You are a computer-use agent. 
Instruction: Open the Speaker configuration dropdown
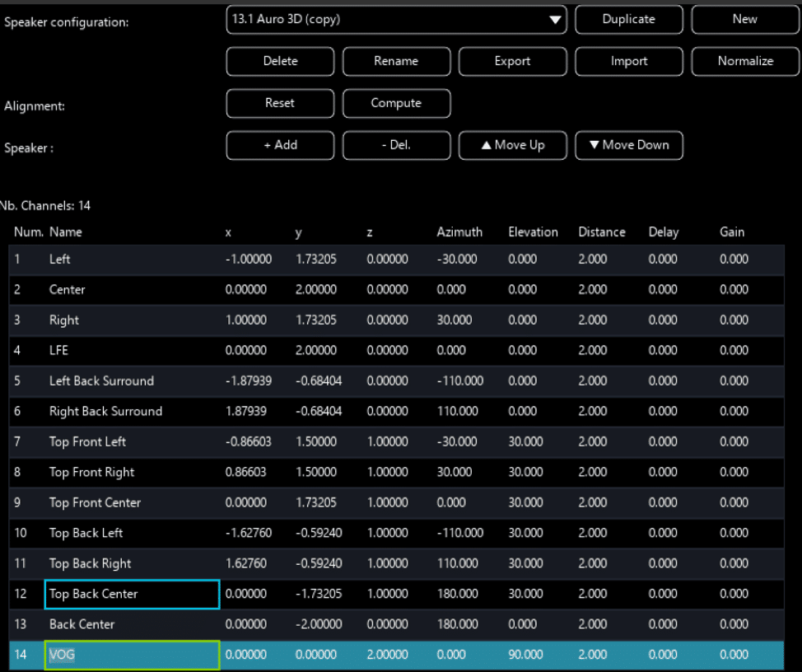pos(396,20)
